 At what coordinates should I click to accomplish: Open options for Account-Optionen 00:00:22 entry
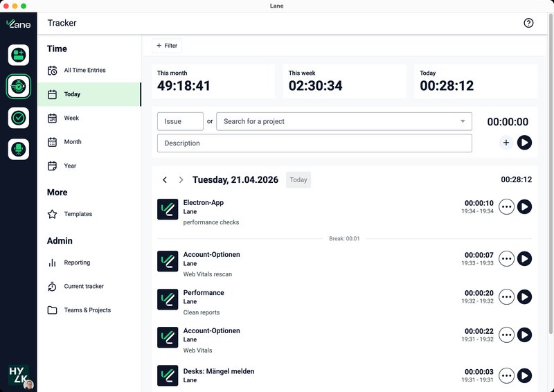[506, 335]
